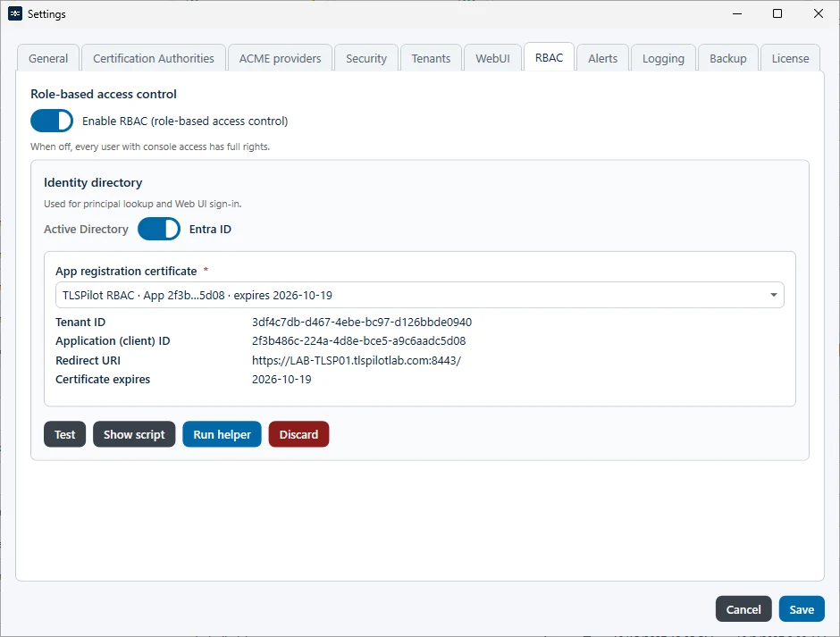Image resolution: width=840 pixels, height=637 pixels.
Task: Cancel the Settings dialog changes
Action: click(743, 609)
